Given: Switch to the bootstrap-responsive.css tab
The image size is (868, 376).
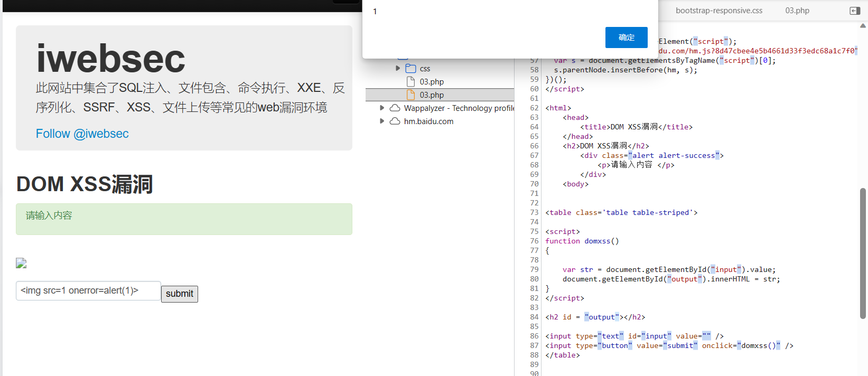Looking at the screenshot, I should (719, 11).
